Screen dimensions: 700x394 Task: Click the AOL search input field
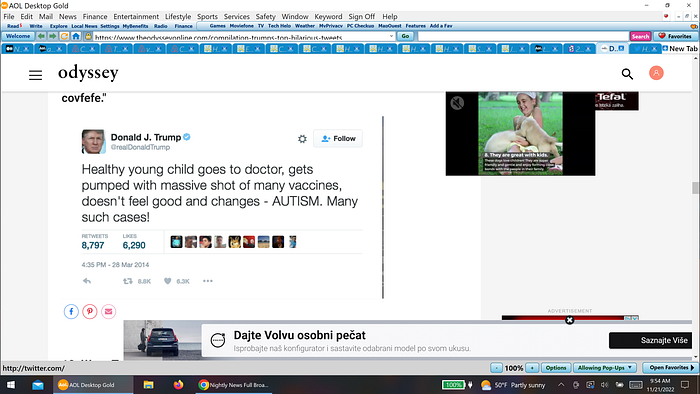pyautogui.click(x=523, y=36)
